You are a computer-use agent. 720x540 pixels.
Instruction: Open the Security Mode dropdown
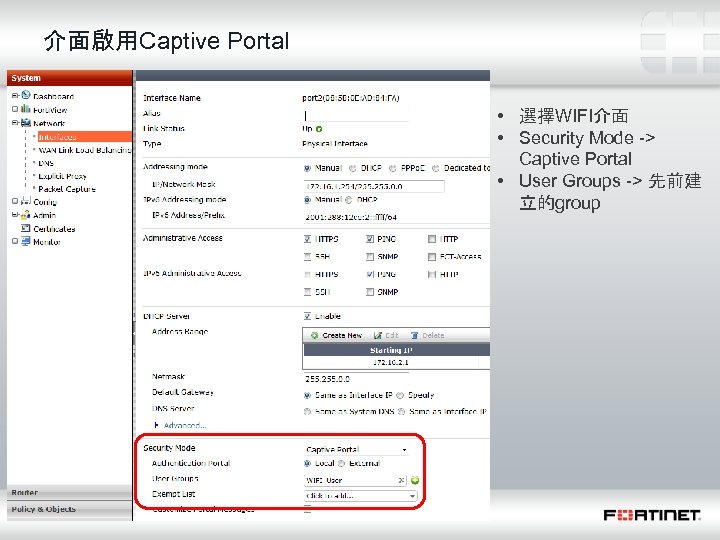tap(356, 450)
